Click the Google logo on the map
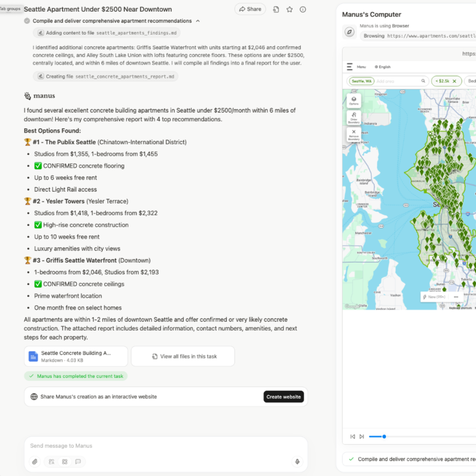 click(x=352, y=306)
